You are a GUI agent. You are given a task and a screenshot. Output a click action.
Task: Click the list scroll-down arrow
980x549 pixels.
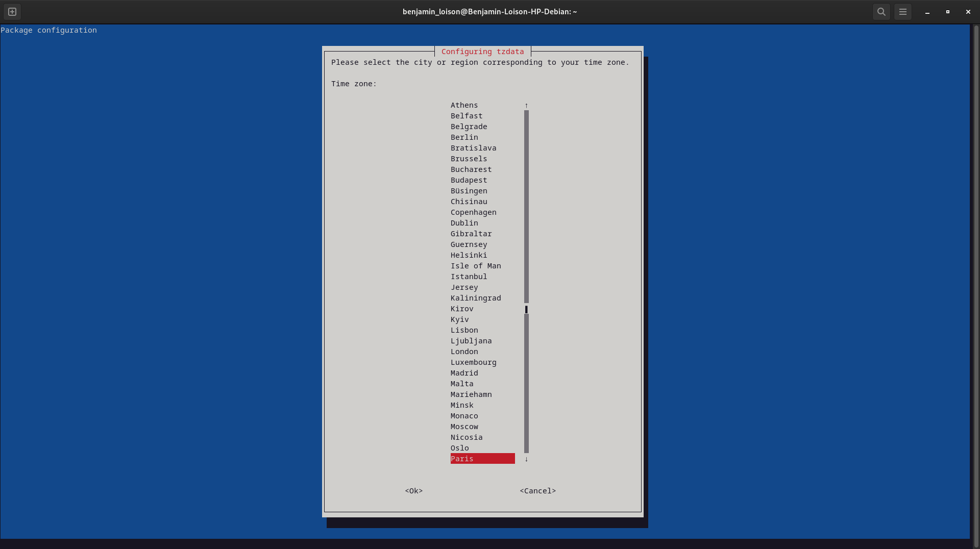(526, 459)
